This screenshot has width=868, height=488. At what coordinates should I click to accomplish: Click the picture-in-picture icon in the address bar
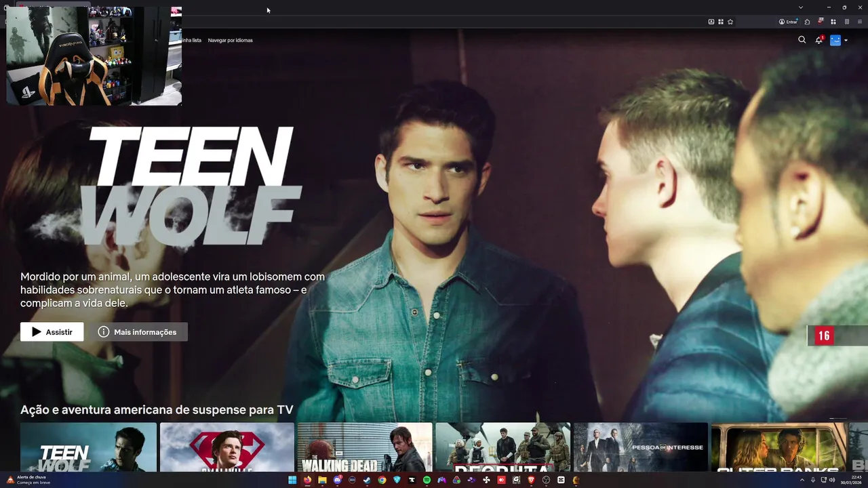click(711, 22)
